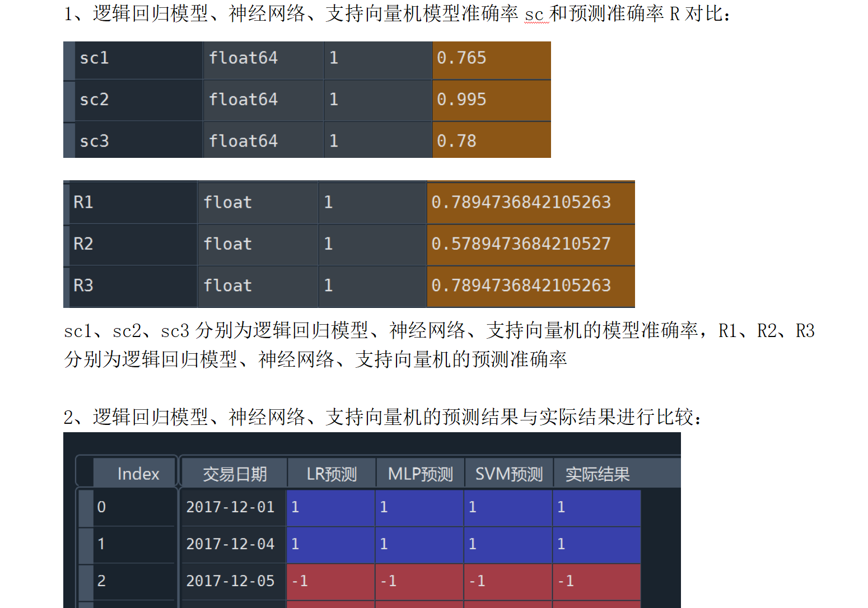The image size is (868, 608).
Task: Click the LR预测 column header
Action: tap(332, 474)
